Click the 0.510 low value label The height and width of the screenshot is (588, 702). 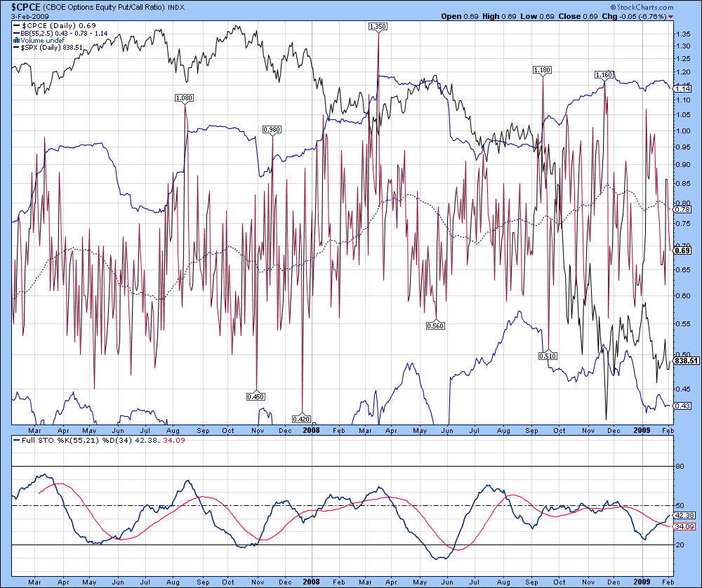click(x=548, y=356)
